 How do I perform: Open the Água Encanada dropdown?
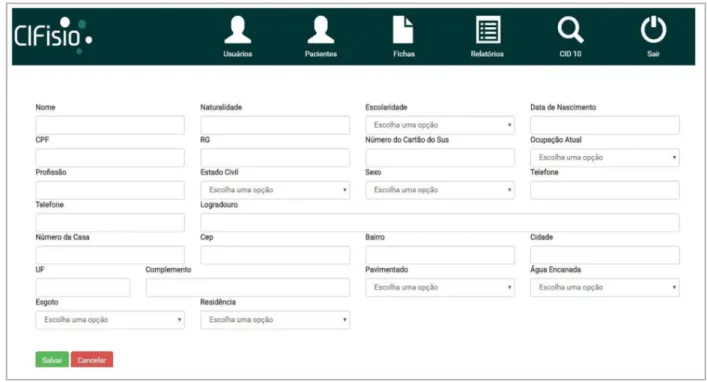point(605,287)
